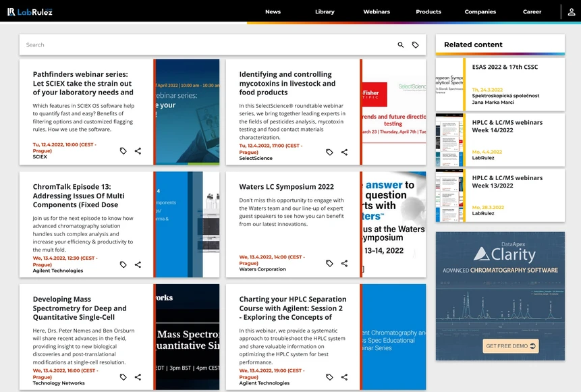Share the ChromTalk Episode 13 webinar

138,264
